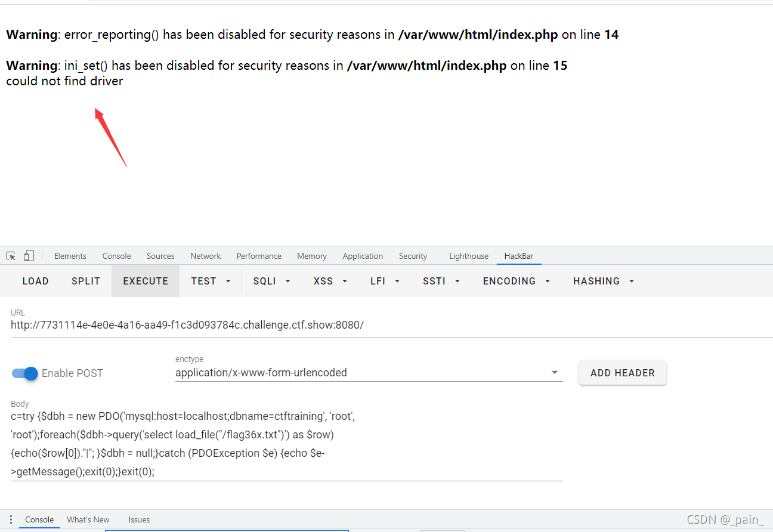Viewport: 773px width, 532px height.
Task: Activate the inspect element picker icon
Action: click(11, 256)
